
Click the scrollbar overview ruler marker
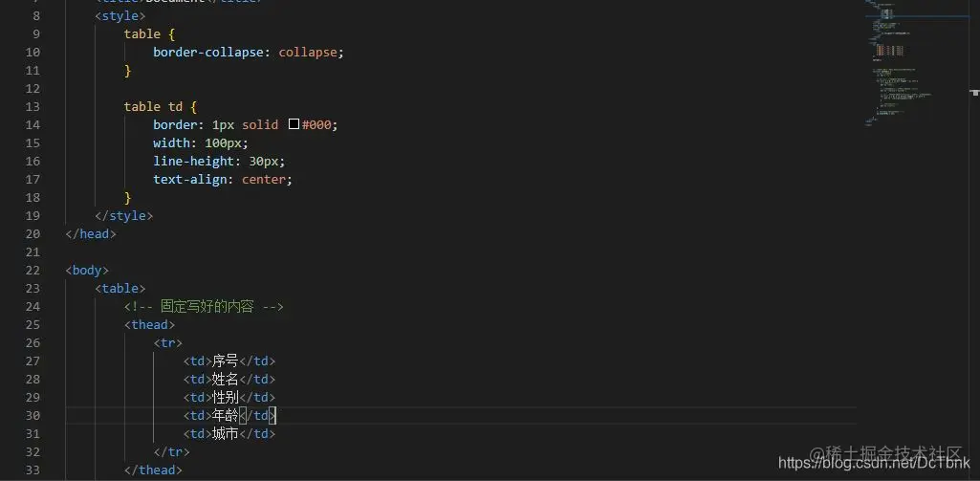975,93
